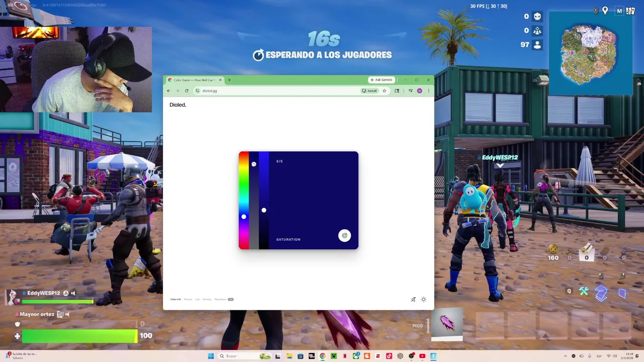Image resolution: width=644 pixels, height=362 pixels.
Task: Open the Privacy link in the page footer
Action: [188, 299]
